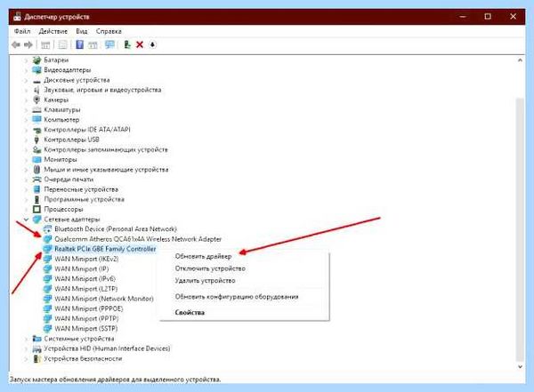Collapse the Сетевые адаптеры node

click(x=26, y=220)
